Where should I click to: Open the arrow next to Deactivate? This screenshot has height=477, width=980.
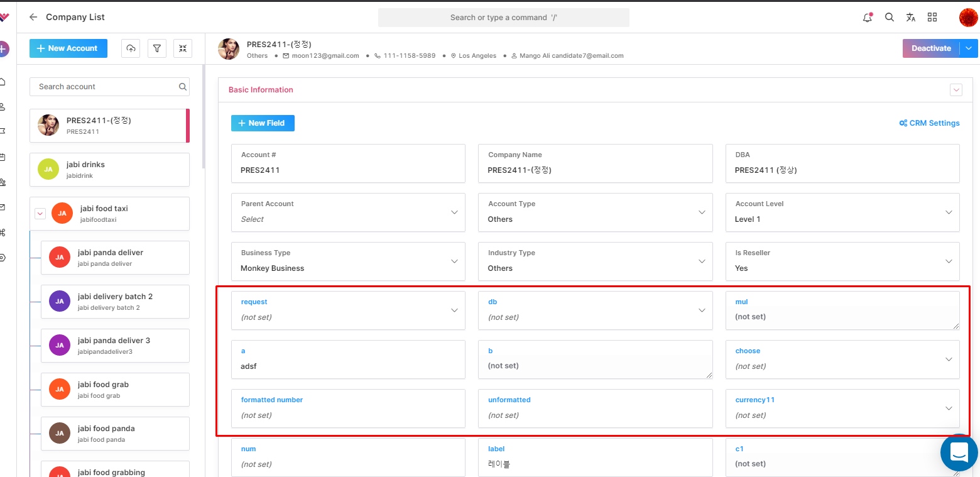pyautogui.click(x=969, y=48)
